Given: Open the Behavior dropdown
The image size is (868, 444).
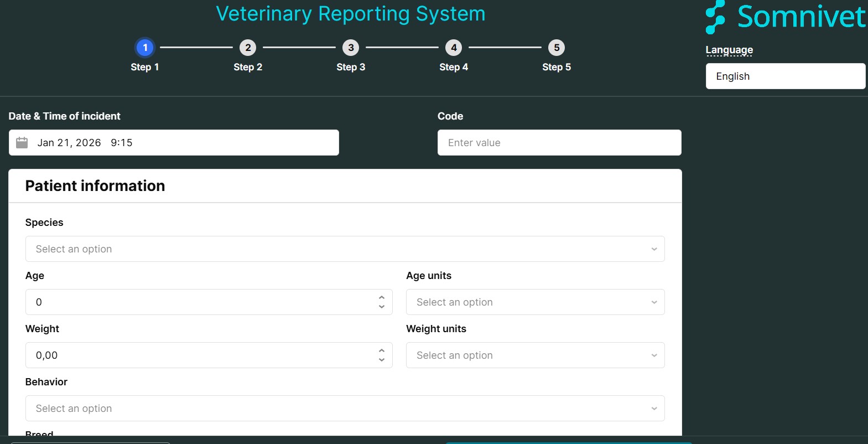Looking at the screenshot, I should pyautogui.click(x=345, y=409).
